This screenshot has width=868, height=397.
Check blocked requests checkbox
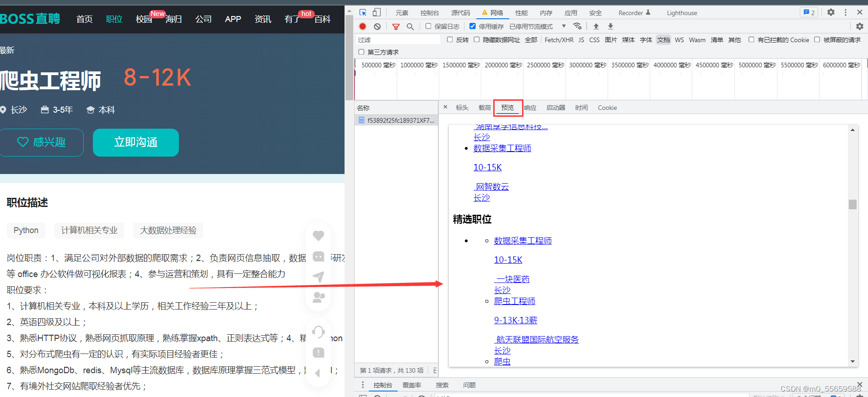[x=817, y=39]
